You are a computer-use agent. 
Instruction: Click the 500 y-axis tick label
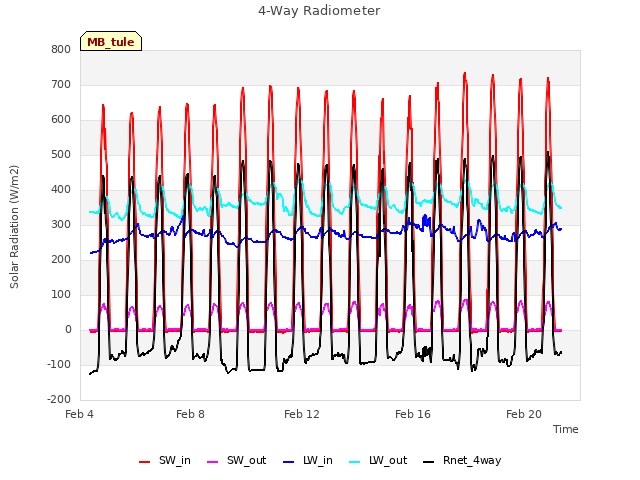61,155
